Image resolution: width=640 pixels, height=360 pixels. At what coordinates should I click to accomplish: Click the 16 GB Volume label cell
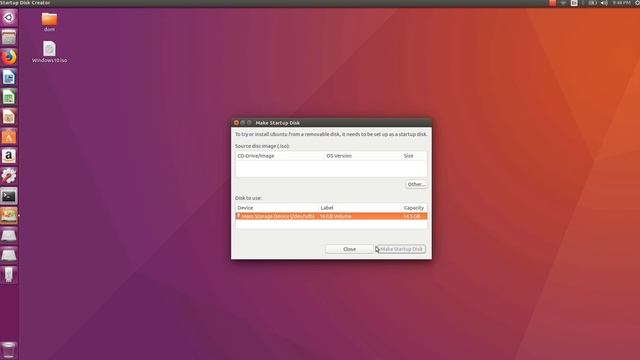(336, 216)
